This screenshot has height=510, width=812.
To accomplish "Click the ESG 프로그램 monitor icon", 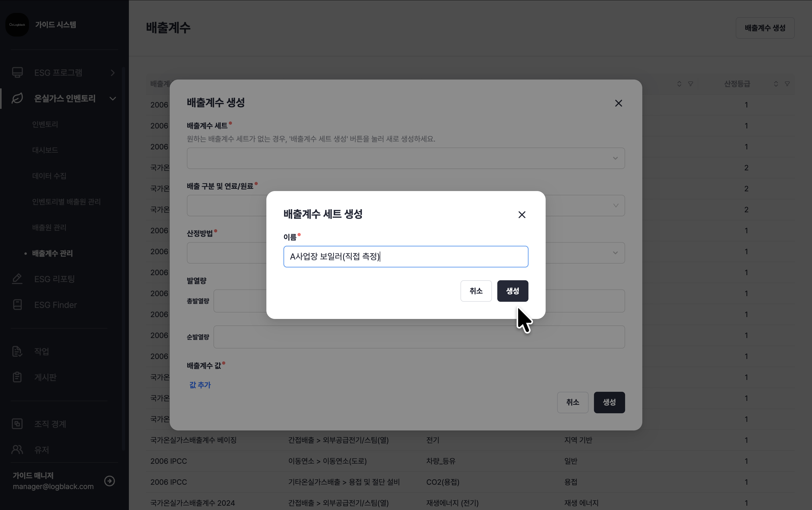I will click(x=17, y=73).
